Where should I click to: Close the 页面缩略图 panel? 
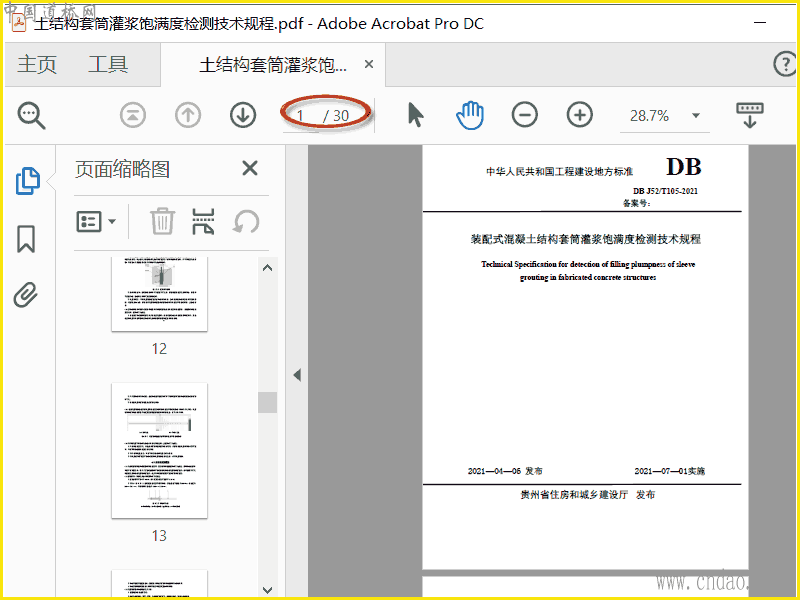[249, 168]
